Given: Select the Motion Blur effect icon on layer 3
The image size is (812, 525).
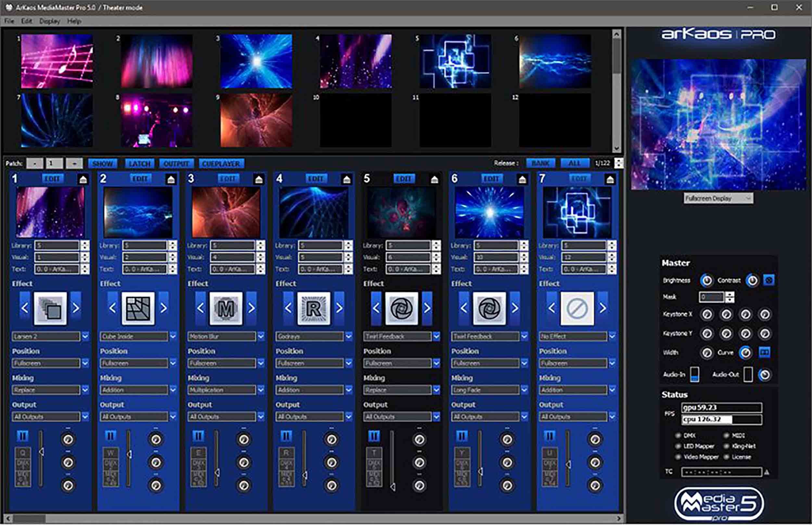Looking at the screenshot, I should 226,309.
